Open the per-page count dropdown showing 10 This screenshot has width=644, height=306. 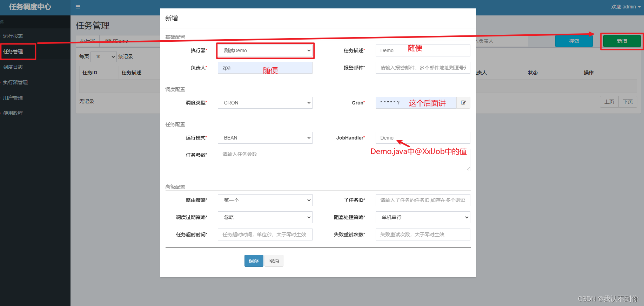(x=103, y=56)
